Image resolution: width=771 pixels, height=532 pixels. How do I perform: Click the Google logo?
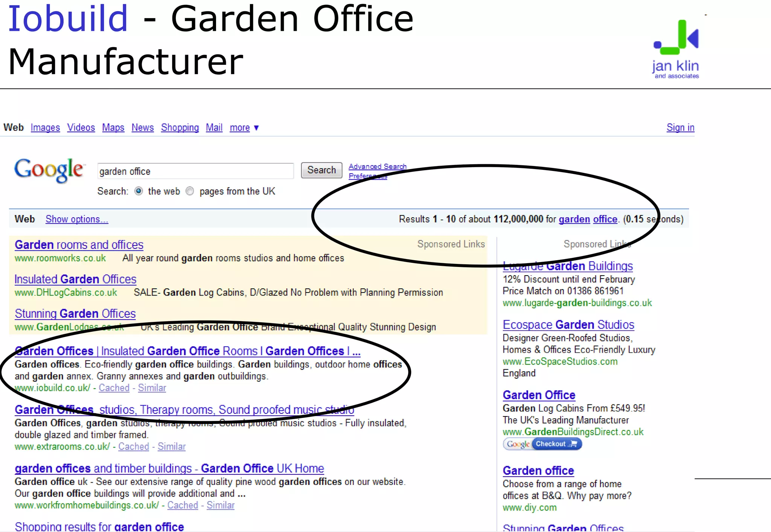pos(49,170)
